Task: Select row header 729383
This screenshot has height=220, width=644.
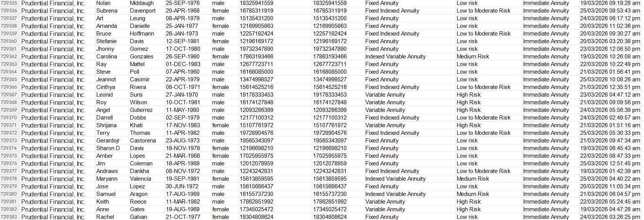Action: 9,217
